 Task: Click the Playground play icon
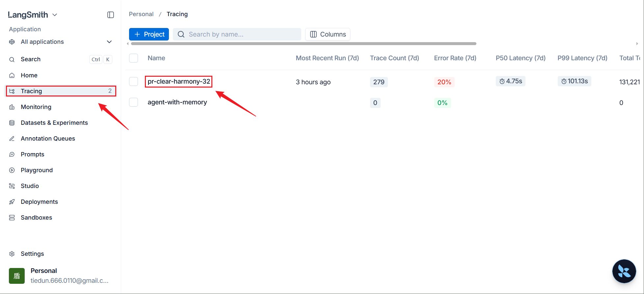pyautogui.click(x=12, y=170)
